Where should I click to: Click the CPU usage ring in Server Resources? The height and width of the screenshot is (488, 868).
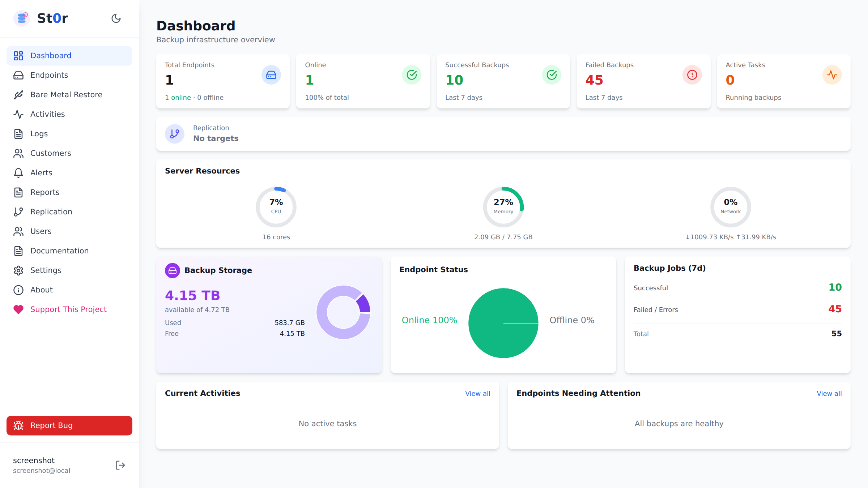(276, 207)
